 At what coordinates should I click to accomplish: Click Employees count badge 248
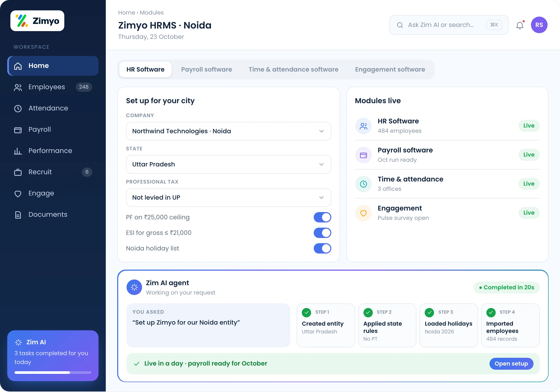pyautogui.click(x=84, y=87)
